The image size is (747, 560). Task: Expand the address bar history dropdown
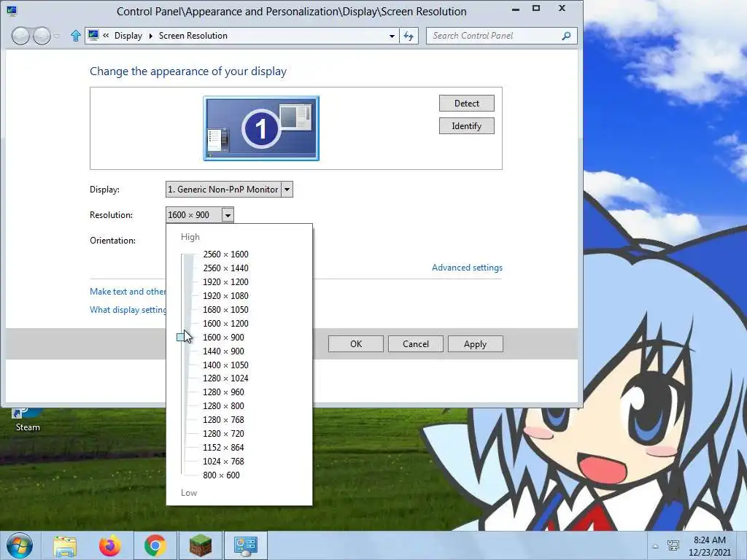coord(392,36)
